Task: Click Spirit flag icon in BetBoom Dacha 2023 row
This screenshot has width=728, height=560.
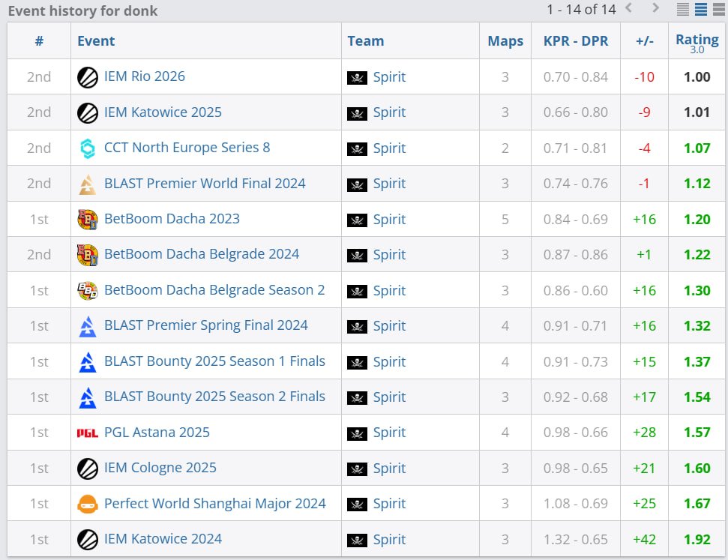Action: [x=357, y=220]
